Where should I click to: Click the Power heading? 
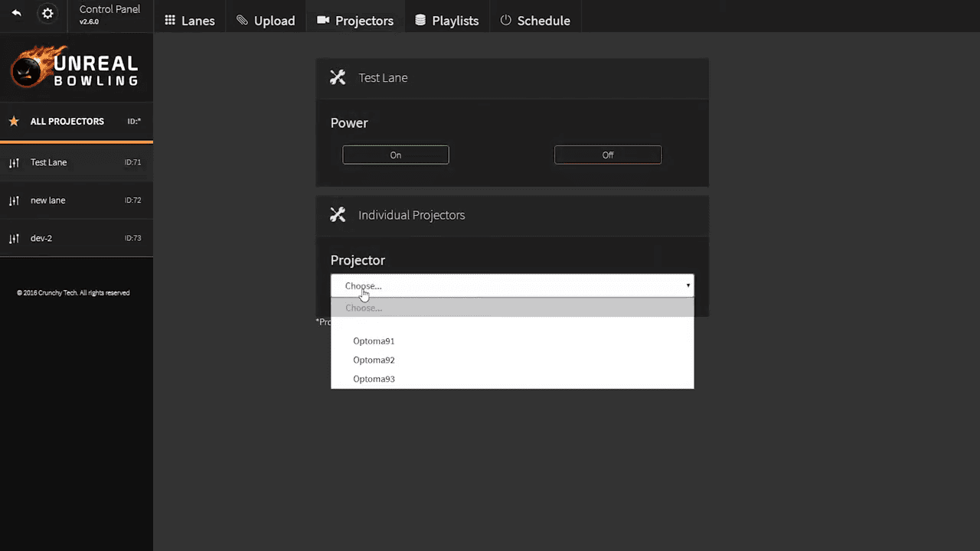coord(349,123)
